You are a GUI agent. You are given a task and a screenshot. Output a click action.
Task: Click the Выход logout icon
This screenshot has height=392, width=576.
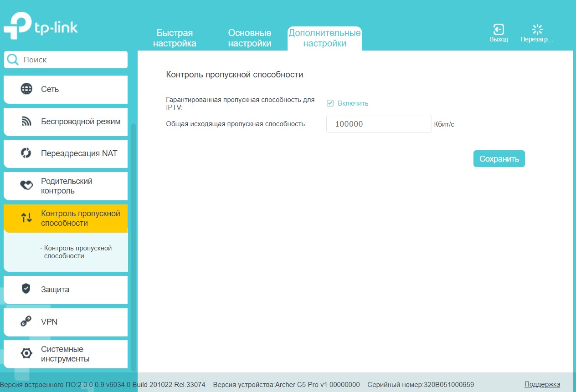(x=499, y=30)
